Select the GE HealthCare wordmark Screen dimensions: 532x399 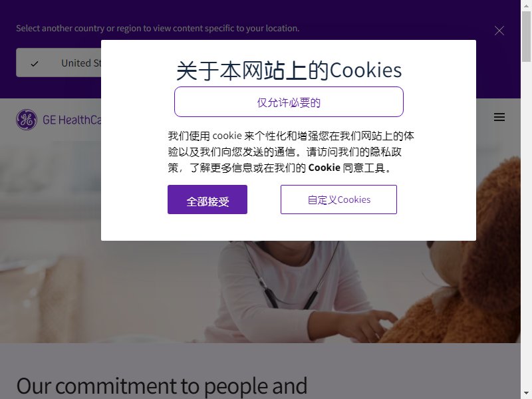(x=72, y=120)
